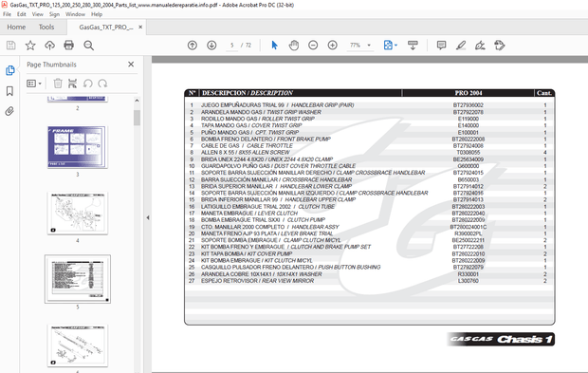Open the Sign document tool

click(480, 46)
